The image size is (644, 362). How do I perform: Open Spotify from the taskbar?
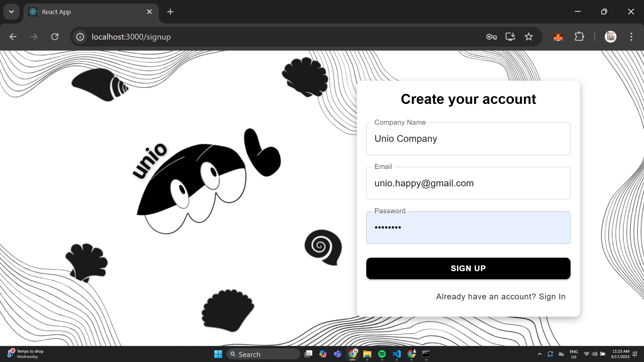(x=382, y=354)
